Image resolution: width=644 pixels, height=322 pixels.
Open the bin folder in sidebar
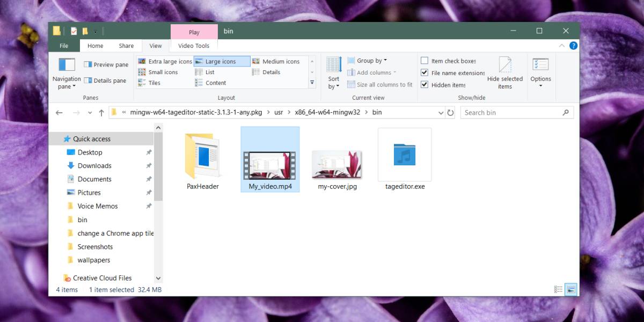pyautogui.click(x=82, y=219)
